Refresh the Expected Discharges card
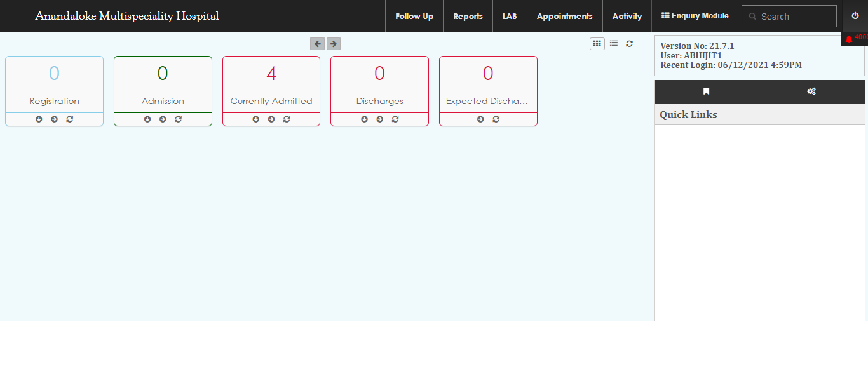The height and width of the screenshot is (367, 868). point(496,119)
